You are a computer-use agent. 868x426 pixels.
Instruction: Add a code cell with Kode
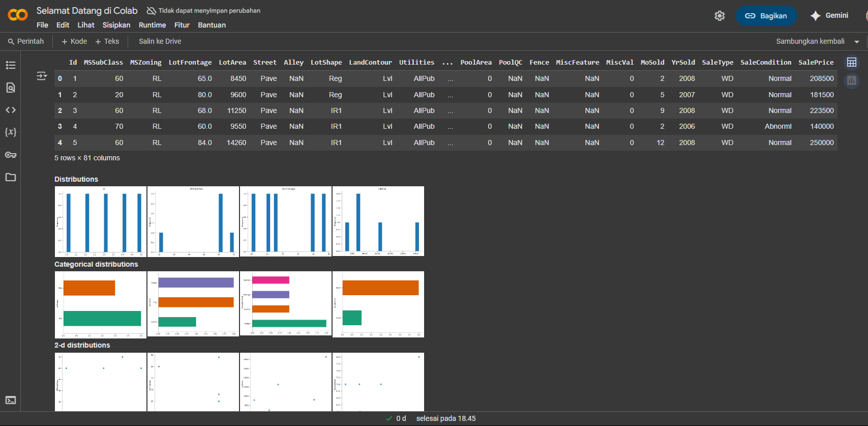74,41
